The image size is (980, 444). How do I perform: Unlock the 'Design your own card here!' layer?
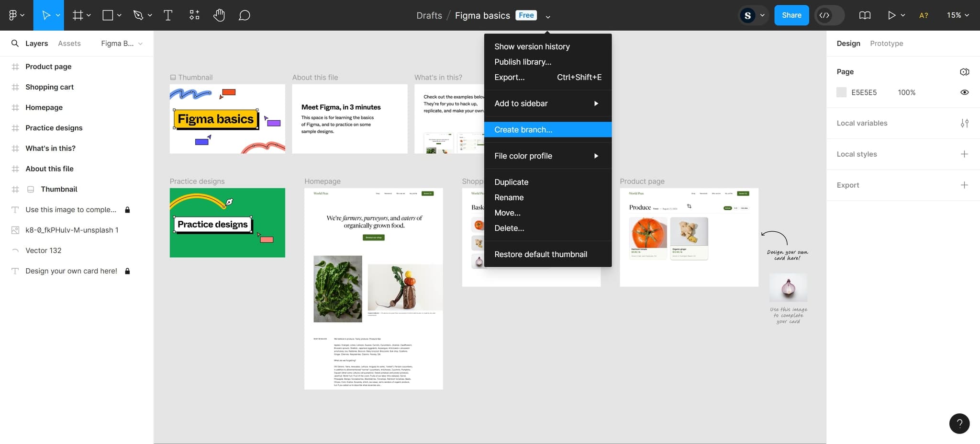[x=127, y=271]
